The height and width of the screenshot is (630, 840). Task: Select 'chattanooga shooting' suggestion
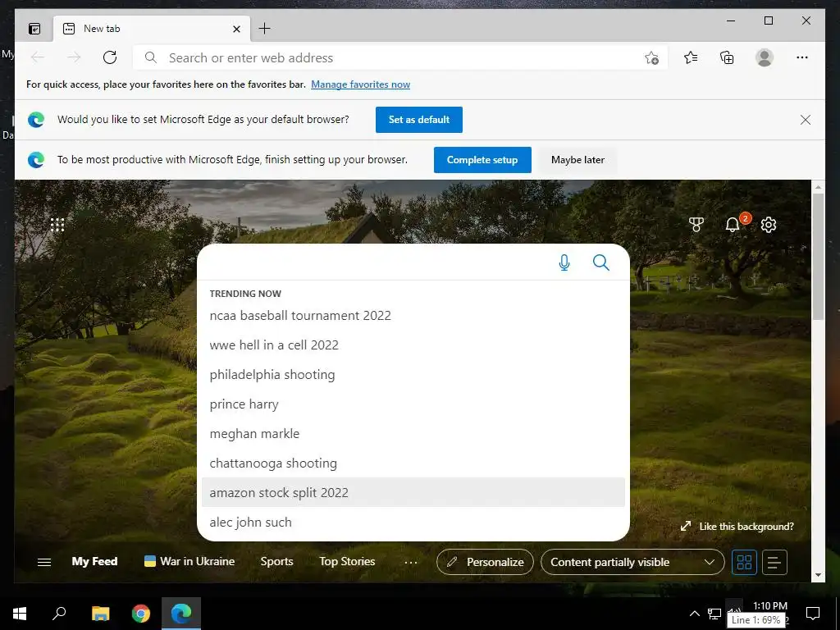click(x=413, y=463)
